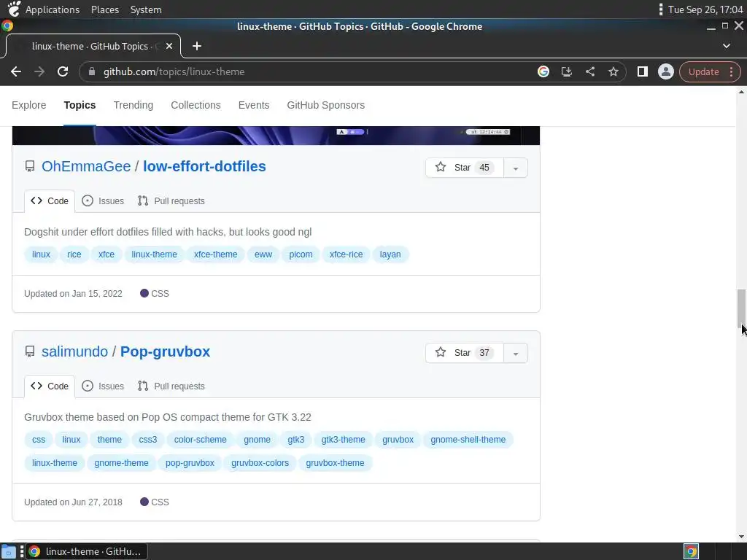Click low-effort-dotfiles preview image banner
This screenshot has width=747, height=560.
pos(276,135)
